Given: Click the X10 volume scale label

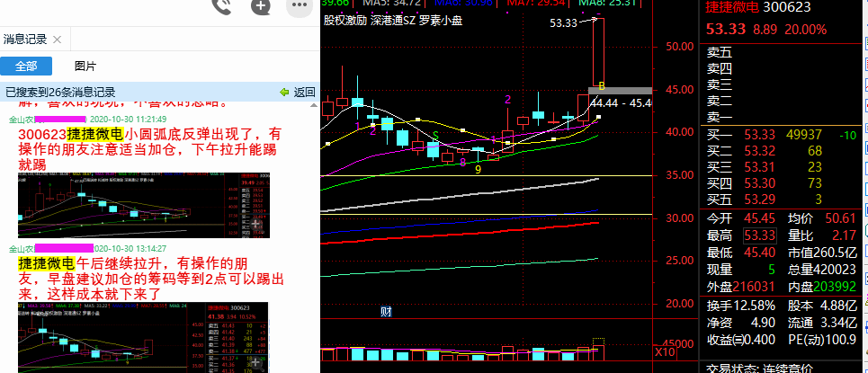Looking at the screenshot, I should click(x=667, y=352).
